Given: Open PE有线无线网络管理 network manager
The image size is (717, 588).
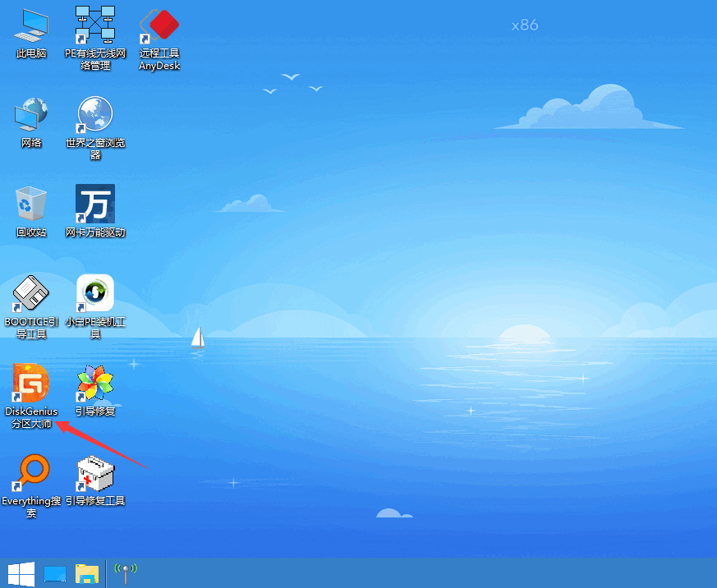Looking at the screenshot, I should (x=94, y=25).
